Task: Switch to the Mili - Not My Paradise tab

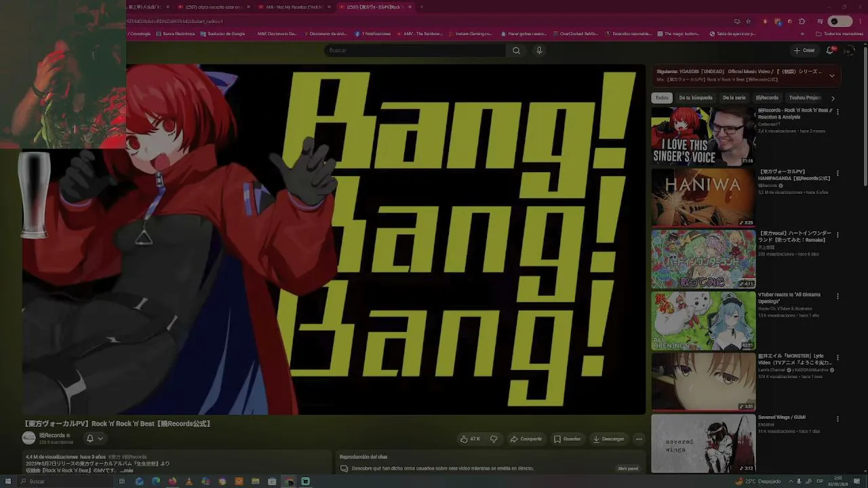Action: pos(294,7)
